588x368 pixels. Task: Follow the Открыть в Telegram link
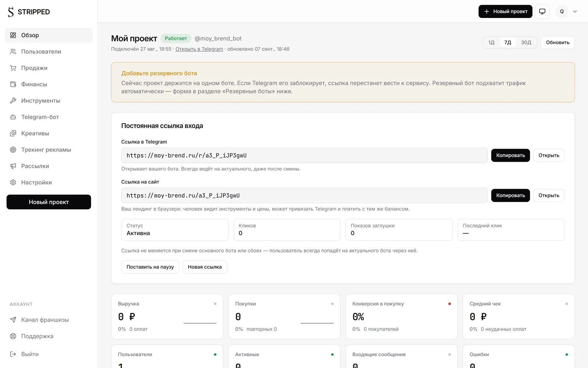tap(199, 49)
